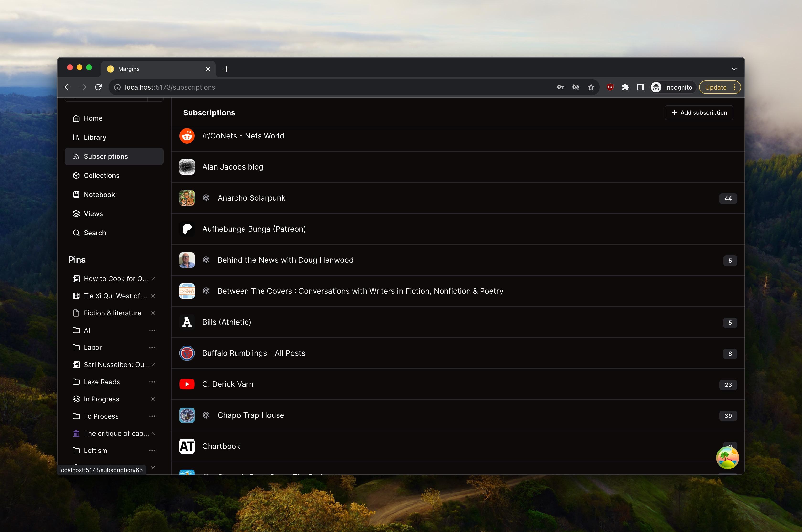Open Notebook in the sidebar

pyautogui.click(x=99, y=195)
